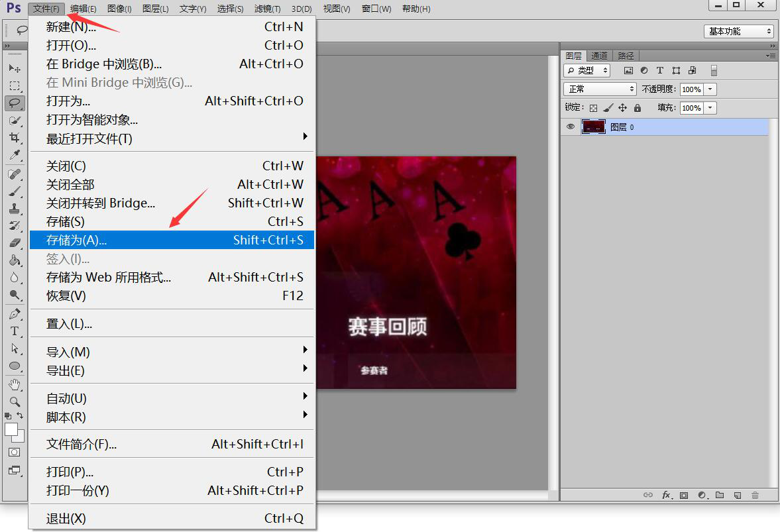The height and width of the screenshot is (532, 780).
Task: Open the layers panel options menu
Action: pos(771,56)
